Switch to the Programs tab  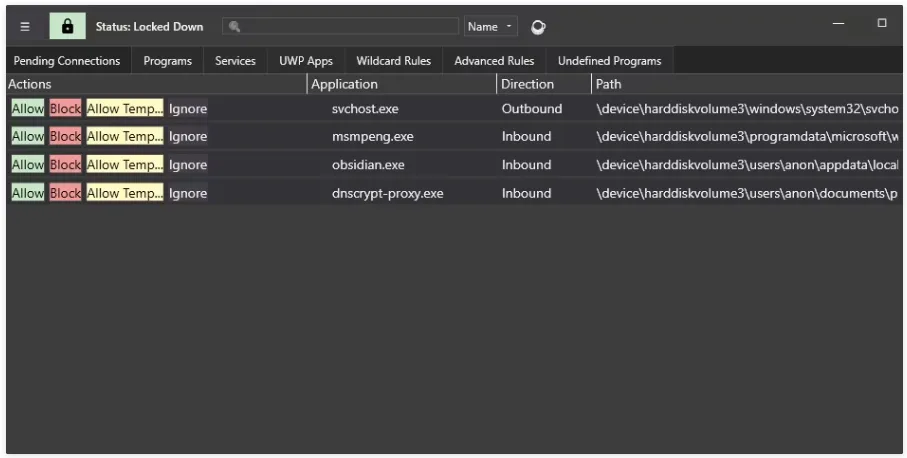[x=168, y=61]
